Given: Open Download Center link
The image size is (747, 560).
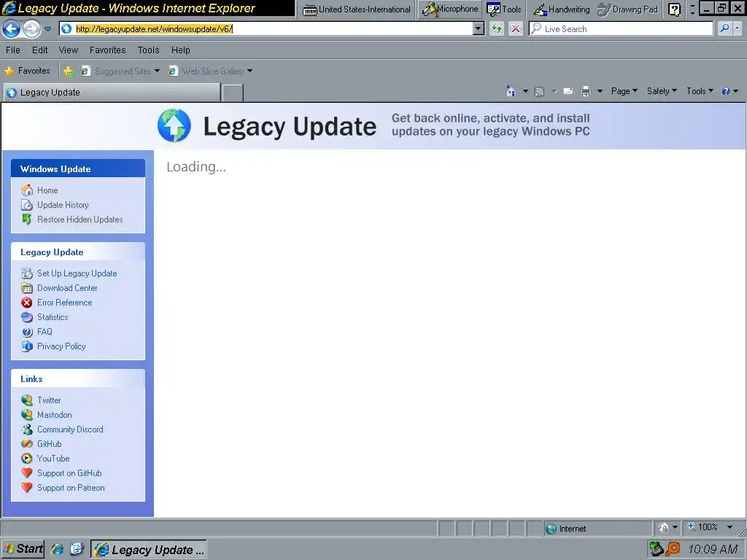Looking at the screenshot, I should (x=67, y=288).
